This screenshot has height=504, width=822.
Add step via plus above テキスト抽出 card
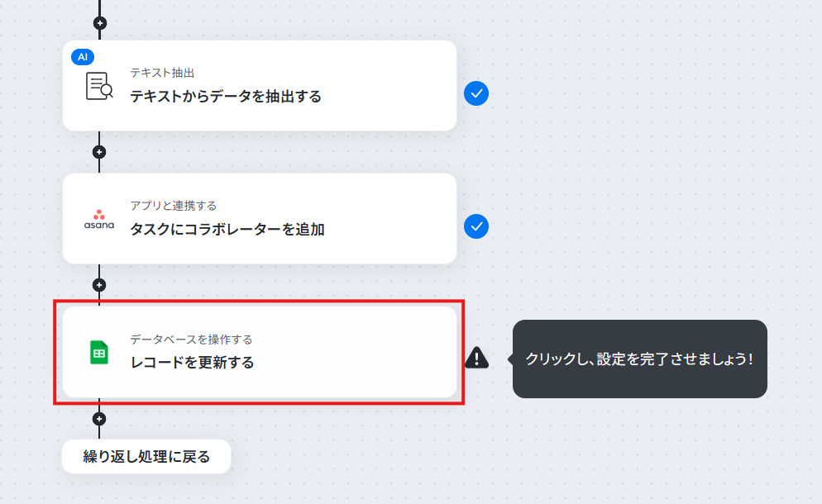tap(99, 23)
